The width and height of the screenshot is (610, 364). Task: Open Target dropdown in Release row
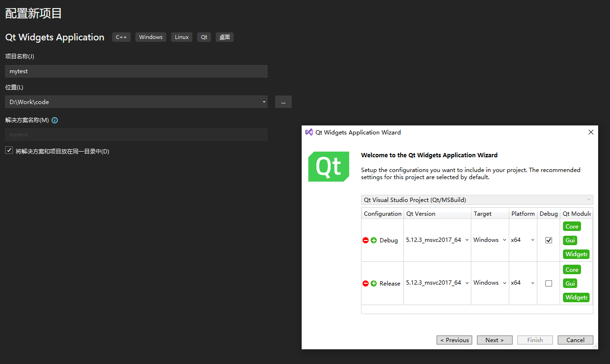tap(490, 283)
